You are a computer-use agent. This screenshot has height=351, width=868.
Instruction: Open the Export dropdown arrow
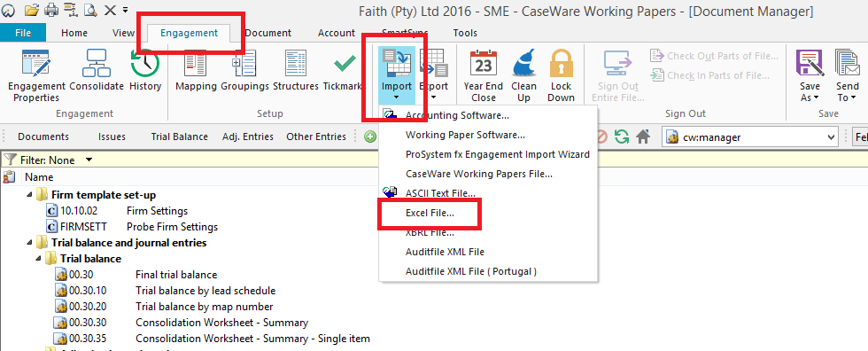[x=433, y=98]
